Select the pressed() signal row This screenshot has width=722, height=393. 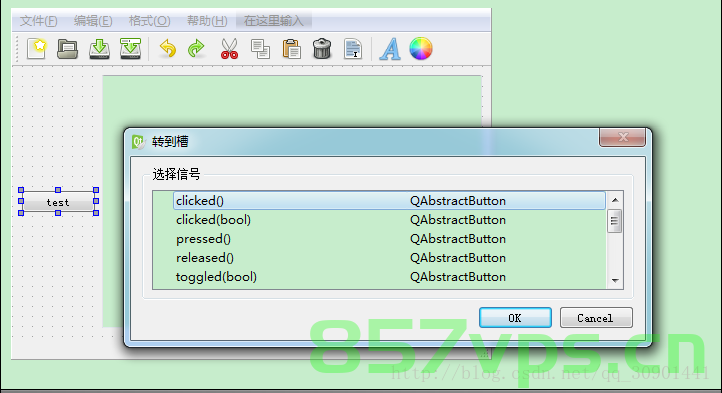click(389, 239)
